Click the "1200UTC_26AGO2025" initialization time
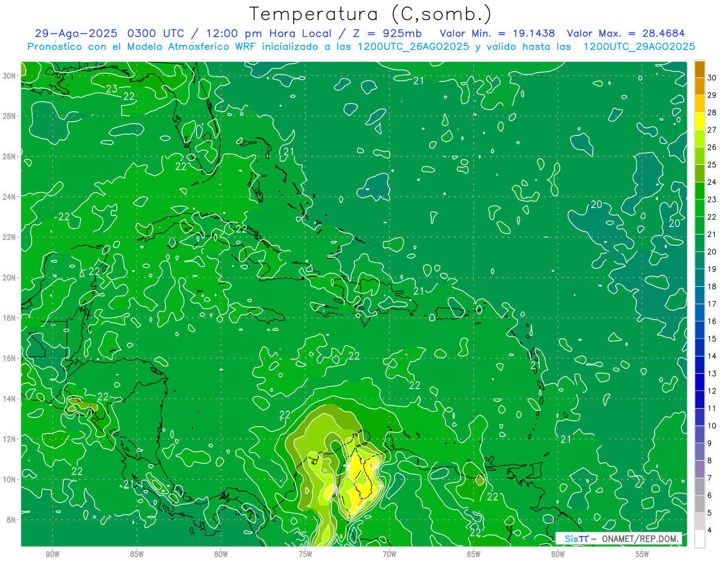The height and width of the screenshot is (562, 728). pos(414,47)
